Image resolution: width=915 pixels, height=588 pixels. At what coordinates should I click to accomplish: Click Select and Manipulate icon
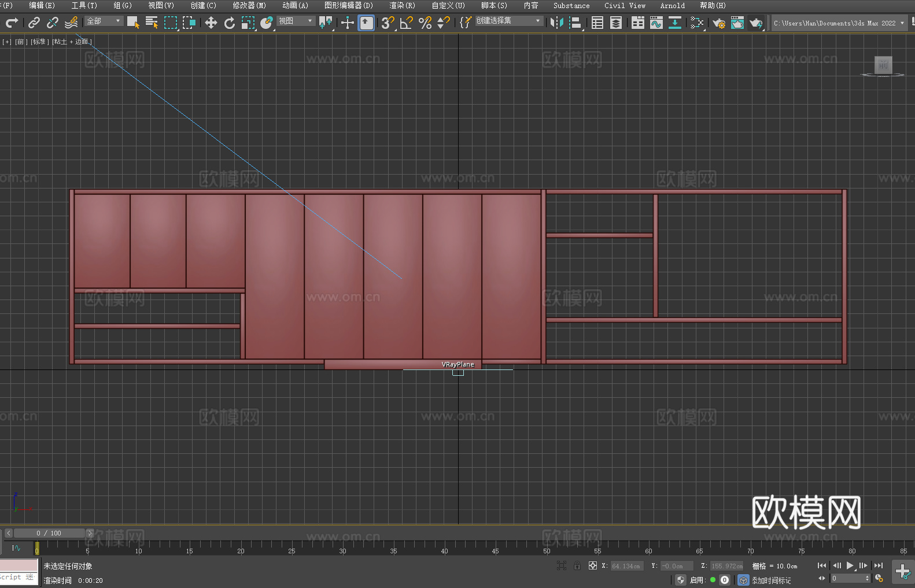click(x=348, y=23)
